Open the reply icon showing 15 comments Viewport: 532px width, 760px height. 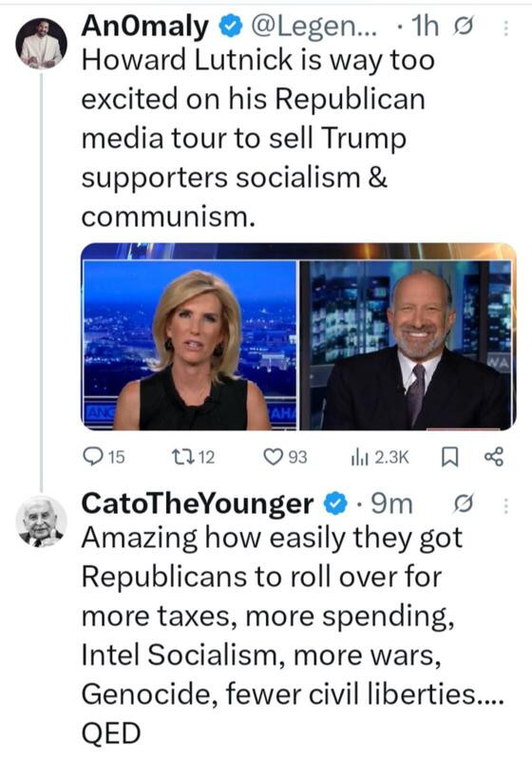click(x=92, y=457)
